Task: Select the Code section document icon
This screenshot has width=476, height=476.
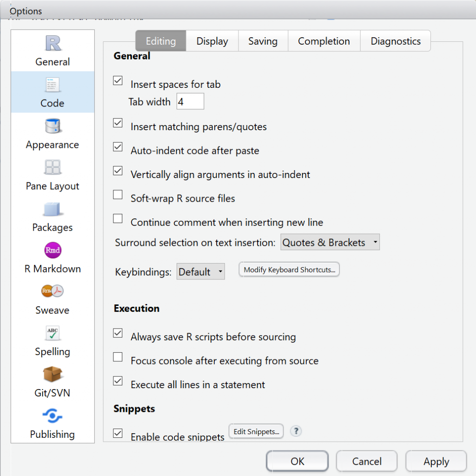Action: point(53,85)
